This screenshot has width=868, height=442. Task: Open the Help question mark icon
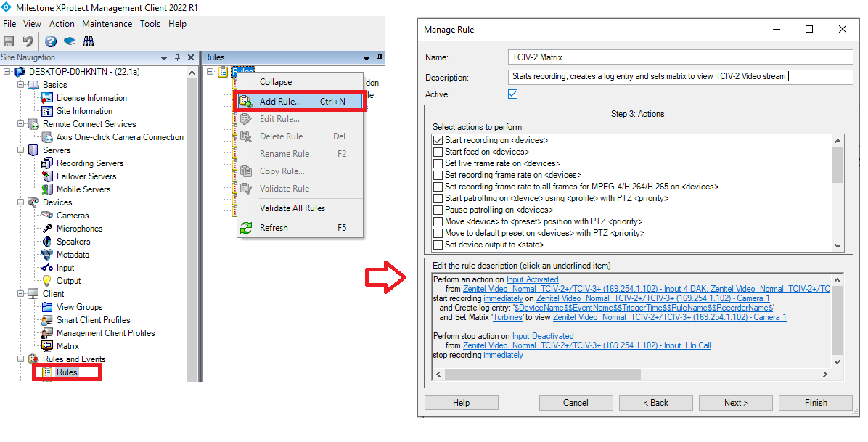click(51, 41)
